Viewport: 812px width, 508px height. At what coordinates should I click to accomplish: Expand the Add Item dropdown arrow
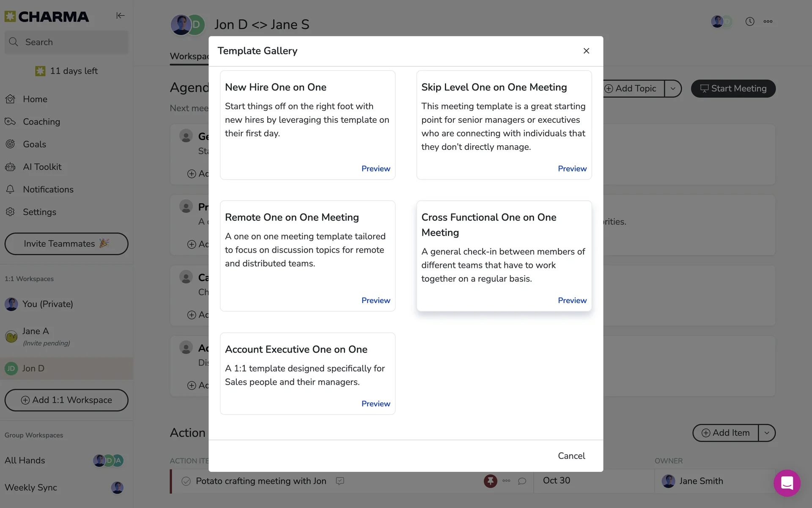click(766, 433)
